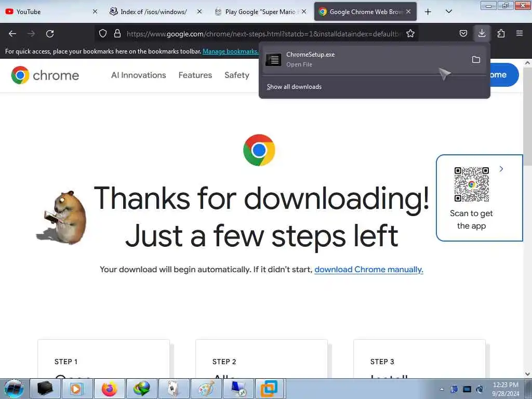Open the Extensions puzzle icon
The width and height of the screenshot is (532, 399).
click(501, 33)
